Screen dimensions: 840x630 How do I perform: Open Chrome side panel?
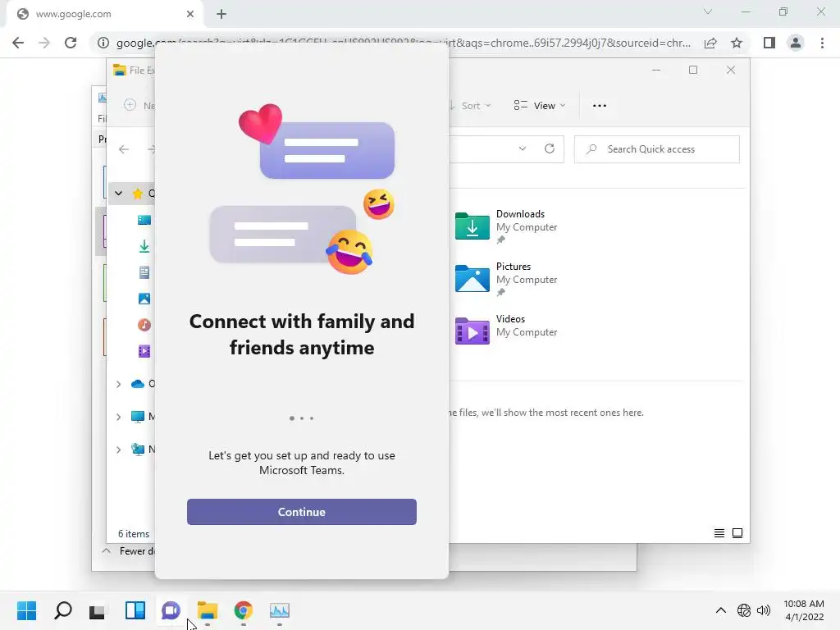[769, 43]
